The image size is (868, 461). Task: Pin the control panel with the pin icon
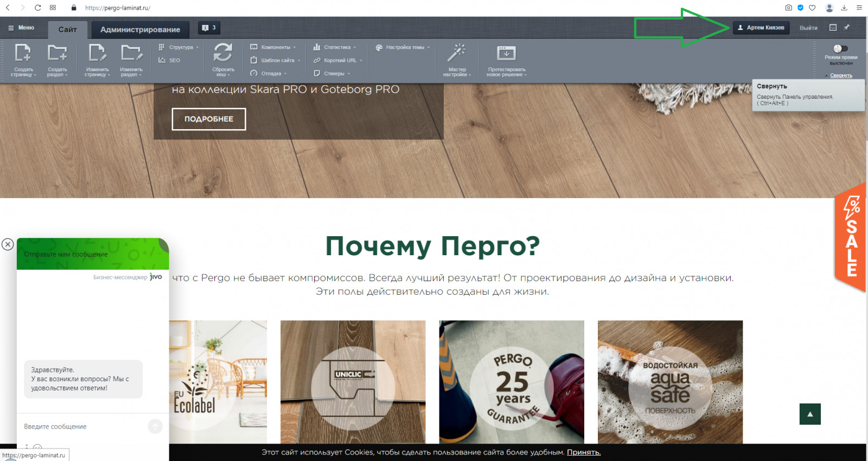pos(847,27)
